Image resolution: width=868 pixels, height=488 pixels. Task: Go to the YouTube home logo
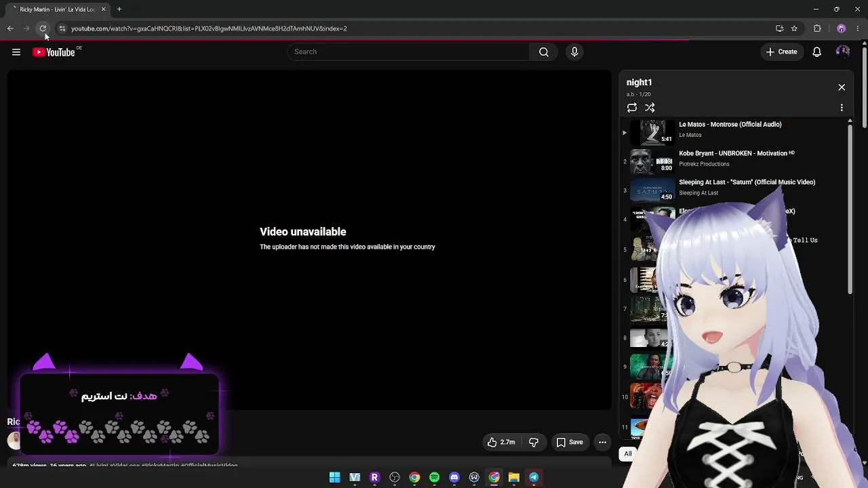(54, 52)
